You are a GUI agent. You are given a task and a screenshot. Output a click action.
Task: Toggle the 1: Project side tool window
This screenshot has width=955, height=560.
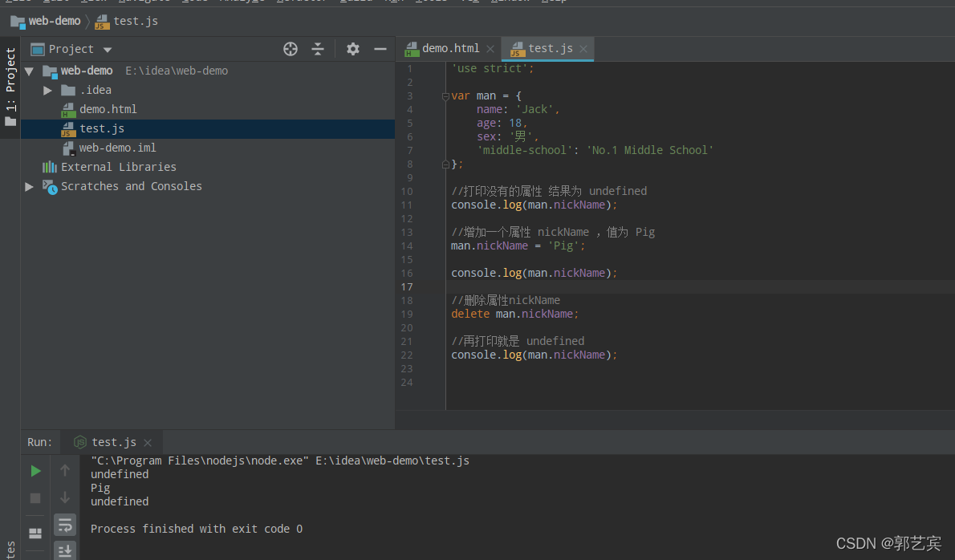click(x=10, y=87)
